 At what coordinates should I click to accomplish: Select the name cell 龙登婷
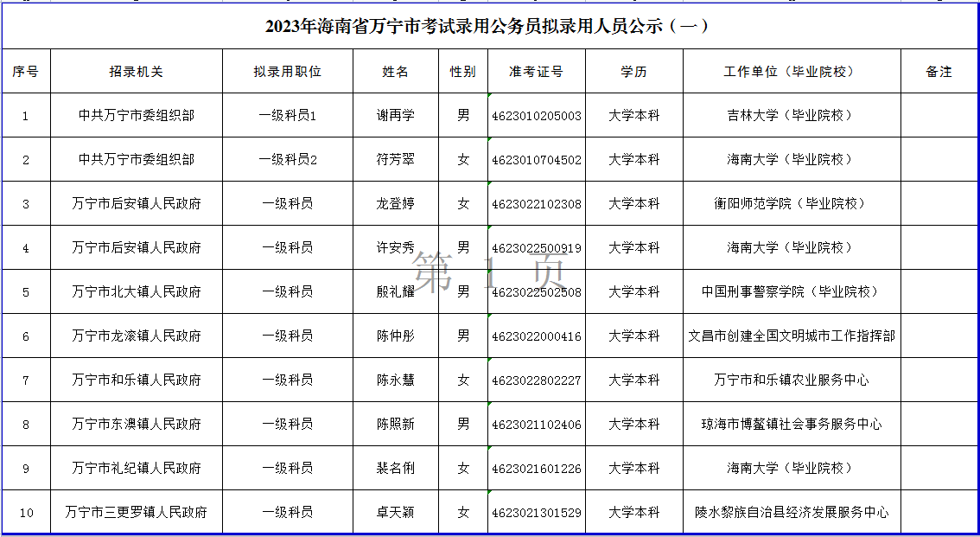396,204
